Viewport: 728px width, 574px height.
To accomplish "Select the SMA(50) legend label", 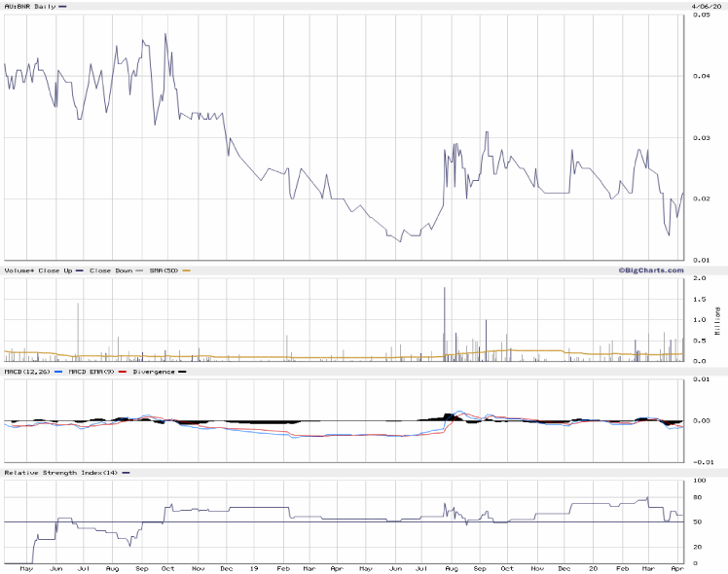I will coord(164,270).
